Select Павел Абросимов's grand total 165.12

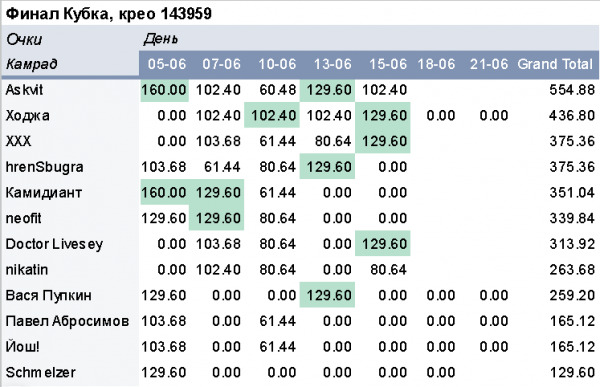572,321
